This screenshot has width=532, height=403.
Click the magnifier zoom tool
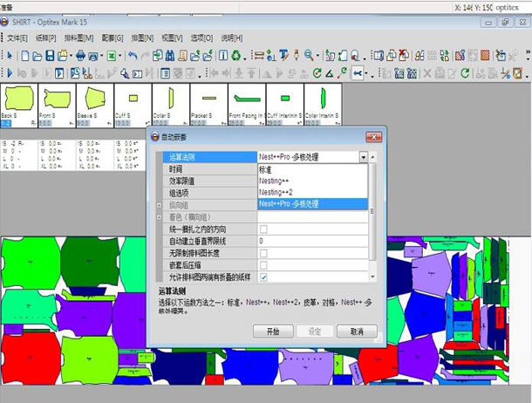click(309, 55)
